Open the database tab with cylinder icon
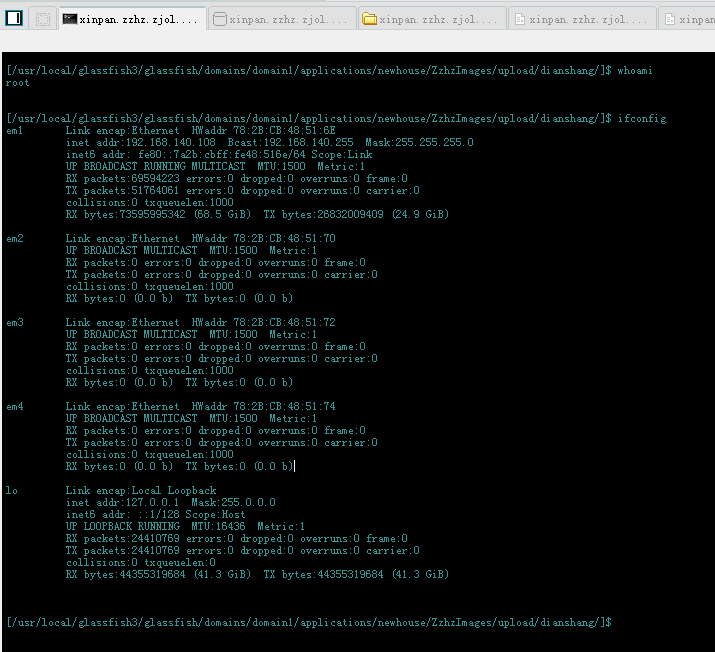The height and width of the screenshot is (652, 715). (x=282, y=19)
